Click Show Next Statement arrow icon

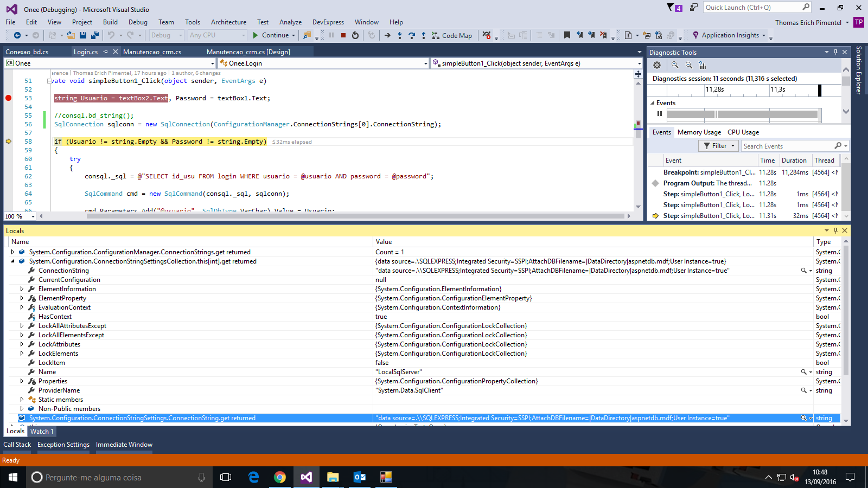click(x=387, y=35)
